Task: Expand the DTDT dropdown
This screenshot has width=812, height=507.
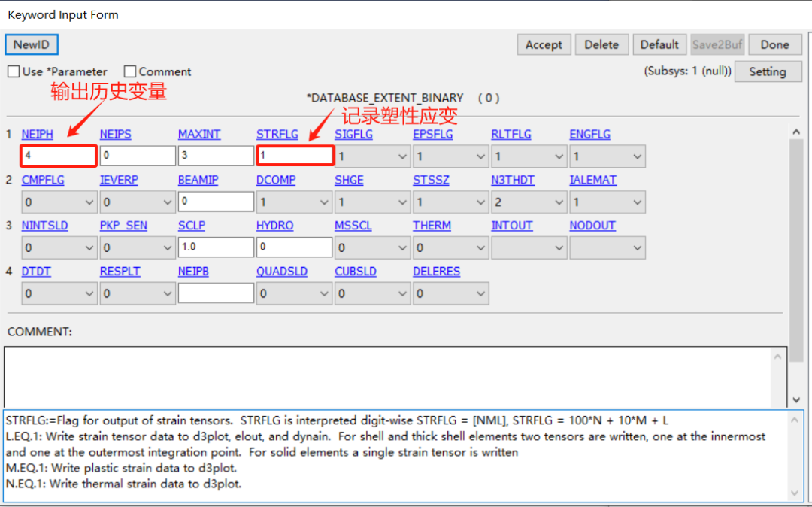Action: (x=59, y=293)
